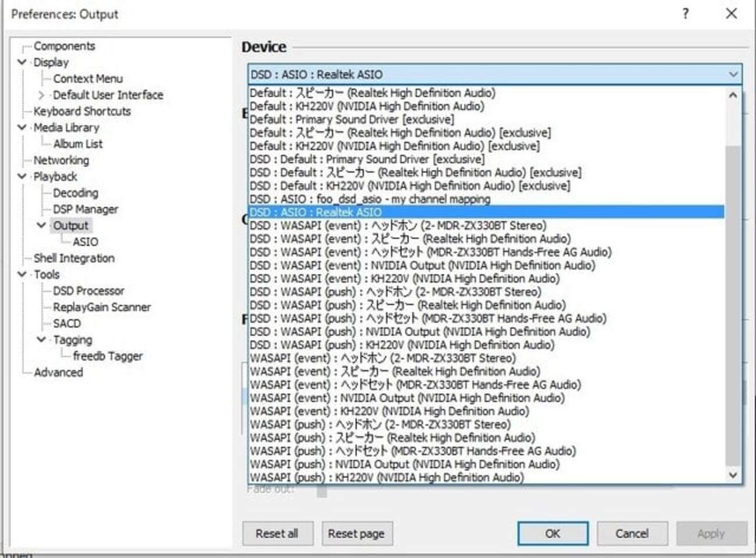Choose Default : KH220V [exclusive] option
Image resolution: width=756 pixels, height=558 pixels.
(x=486, y=145)
